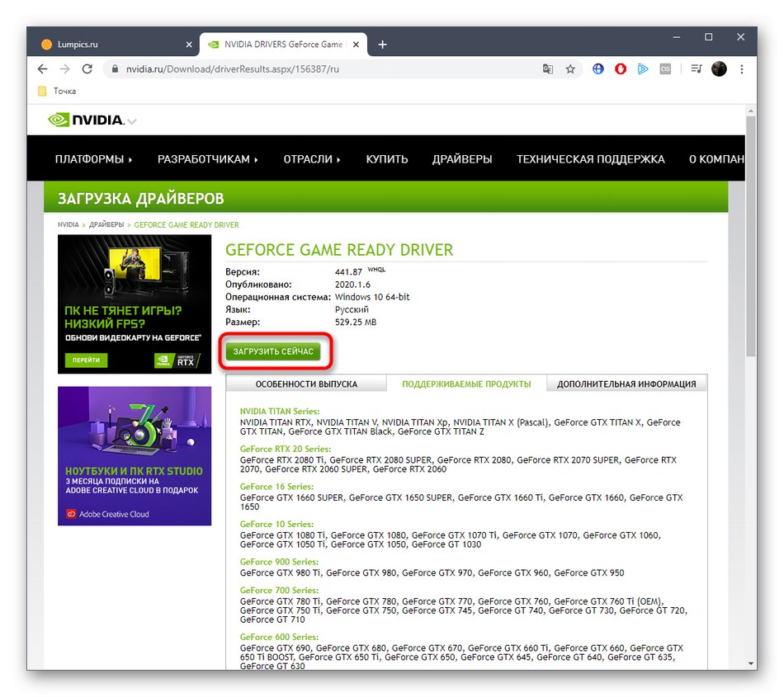Open the Chrome profile avatar
Screen dimensions: 784x697
click(x=719, y=69)
